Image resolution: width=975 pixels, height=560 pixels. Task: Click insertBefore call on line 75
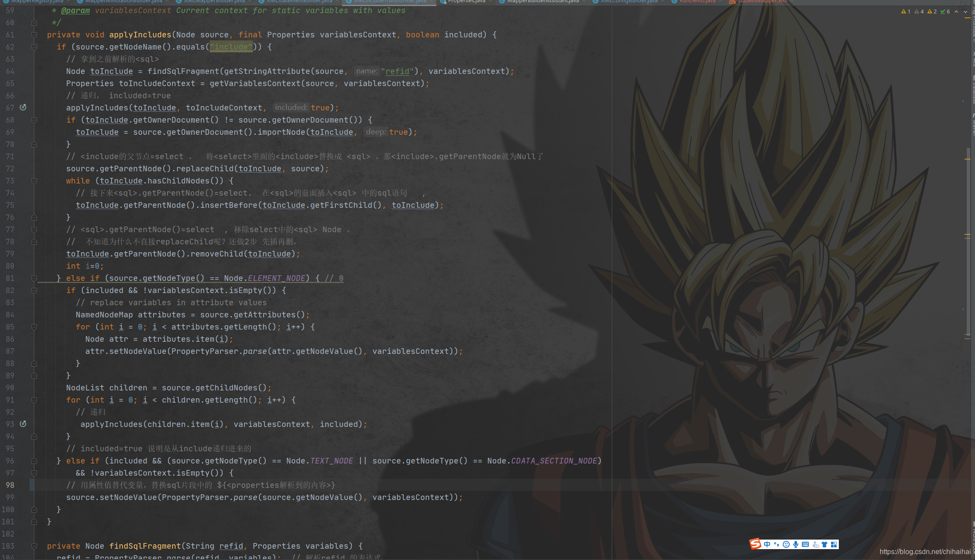point(229,205)
